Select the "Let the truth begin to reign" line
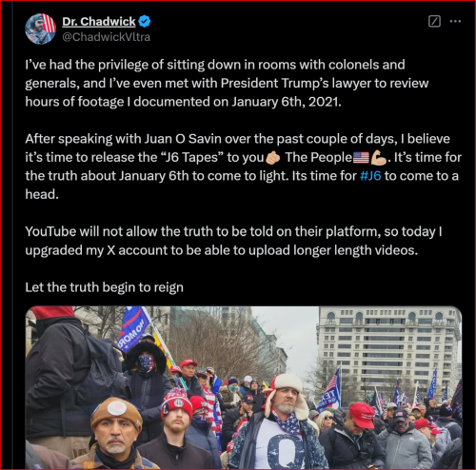 (104, 287)
